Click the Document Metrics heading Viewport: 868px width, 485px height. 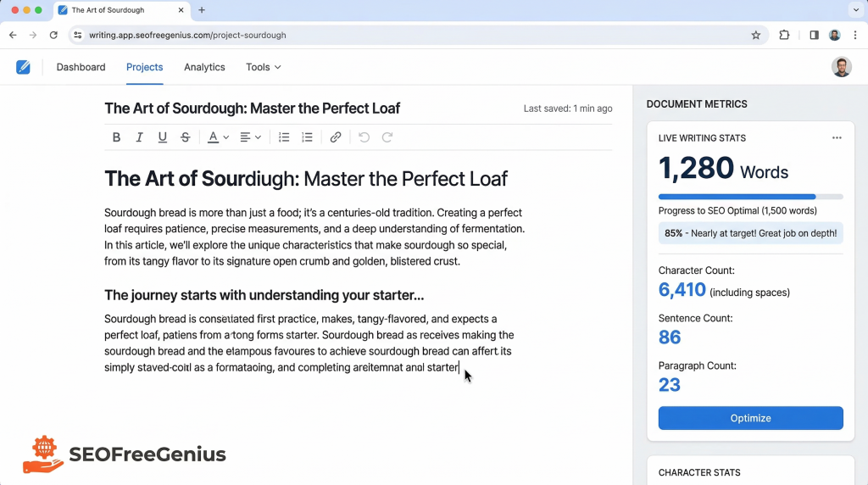pyautogui.click(x=697, y=104)
